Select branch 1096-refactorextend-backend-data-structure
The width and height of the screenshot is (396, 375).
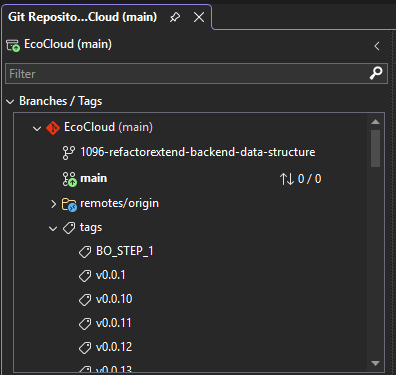coord(198,152)
